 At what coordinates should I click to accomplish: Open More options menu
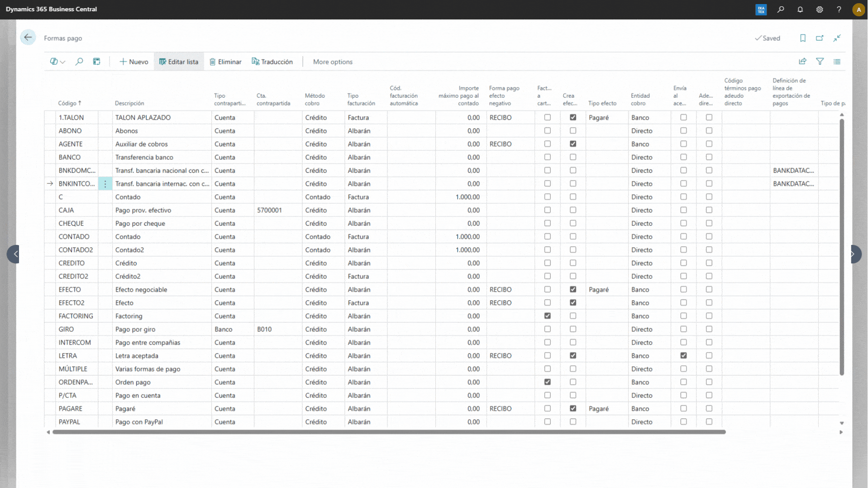tap(333, 62)
